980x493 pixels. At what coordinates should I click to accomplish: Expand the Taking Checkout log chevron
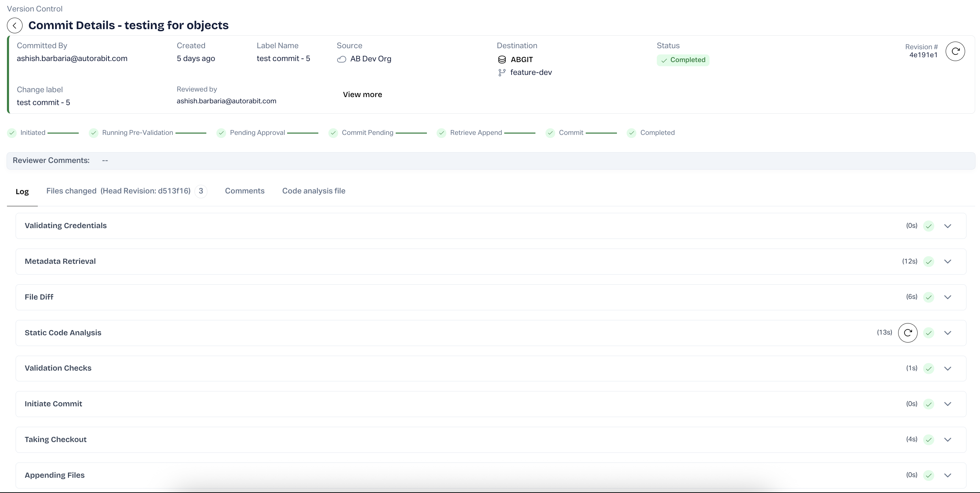pyautogui.click(x=947, y=440)
